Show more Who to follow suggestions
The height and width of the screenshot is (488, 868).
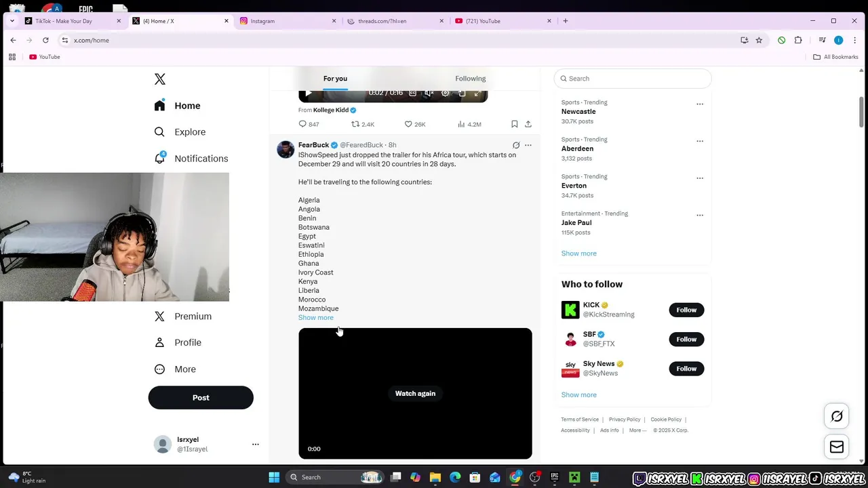pyautogui.click(x=579, y=395)
